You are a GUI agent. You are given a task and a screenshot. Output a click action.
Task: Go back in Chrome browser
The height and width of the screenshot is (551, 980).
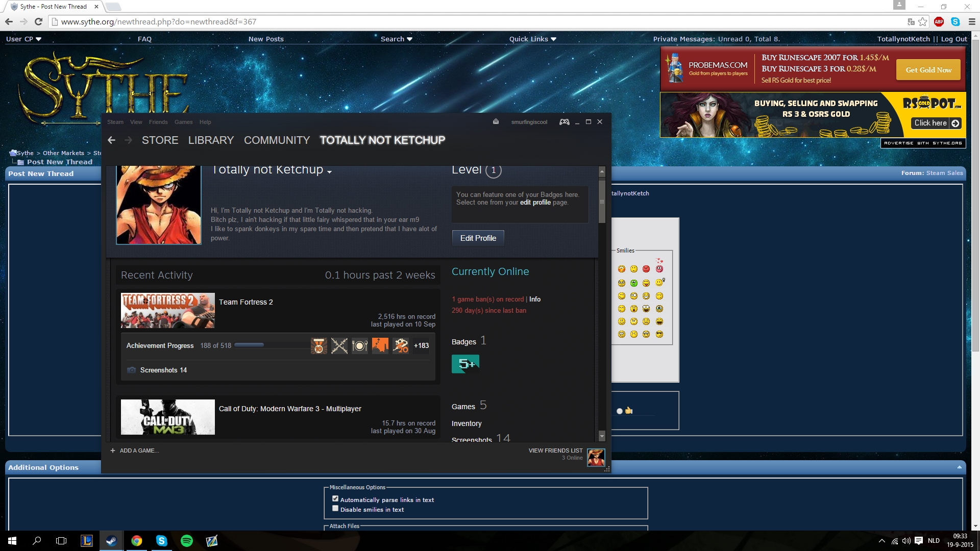(x=9, y=21)
